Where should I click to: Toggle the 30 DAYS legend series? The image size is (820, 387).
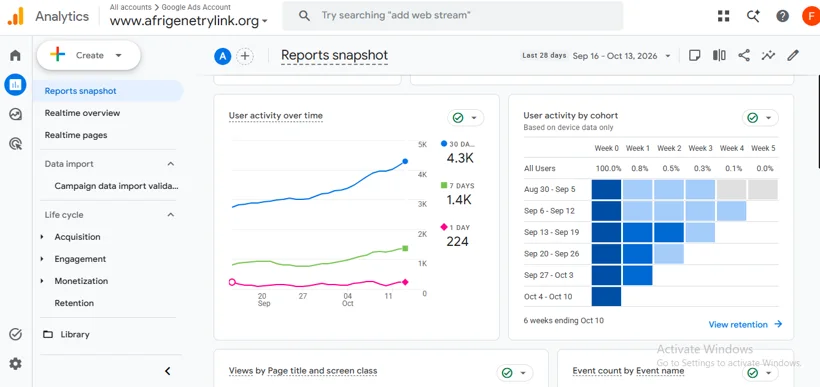tap(458, 144)
